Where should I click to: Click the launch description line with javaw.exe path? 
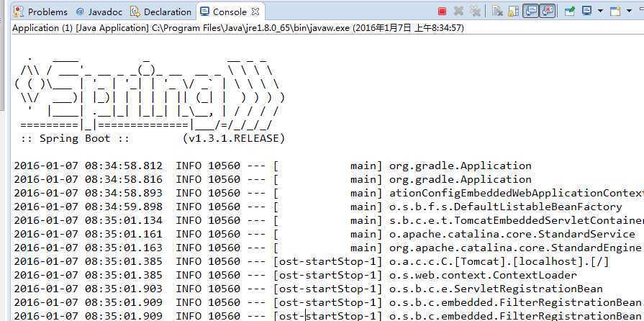click(238, 28)
